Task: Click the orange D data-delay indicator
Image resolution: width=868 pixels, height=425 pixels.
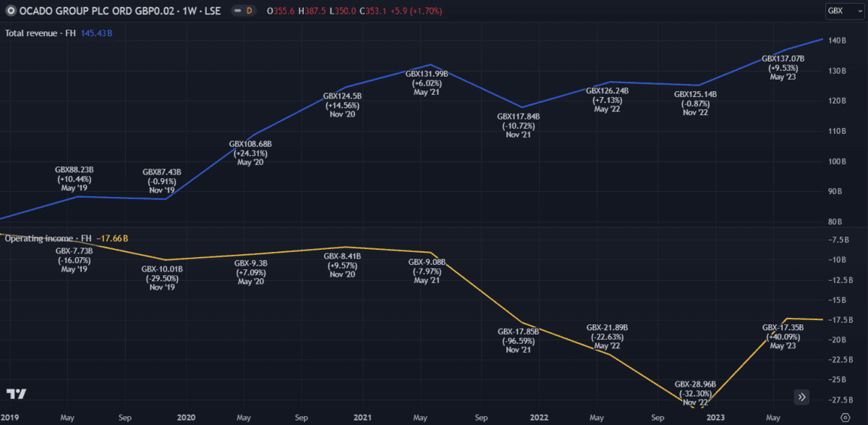Action: [x=250, y=11]
